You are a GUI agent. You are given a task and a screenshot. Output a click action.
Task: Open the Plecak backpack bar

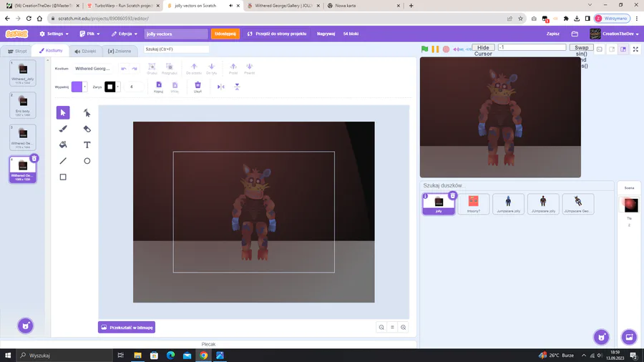209,344
